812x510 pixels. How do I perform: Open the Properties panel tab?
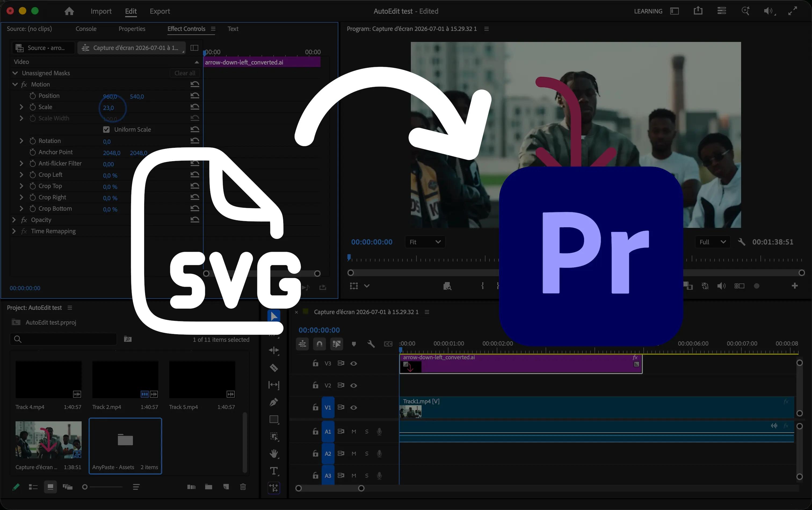pos(132,29)
